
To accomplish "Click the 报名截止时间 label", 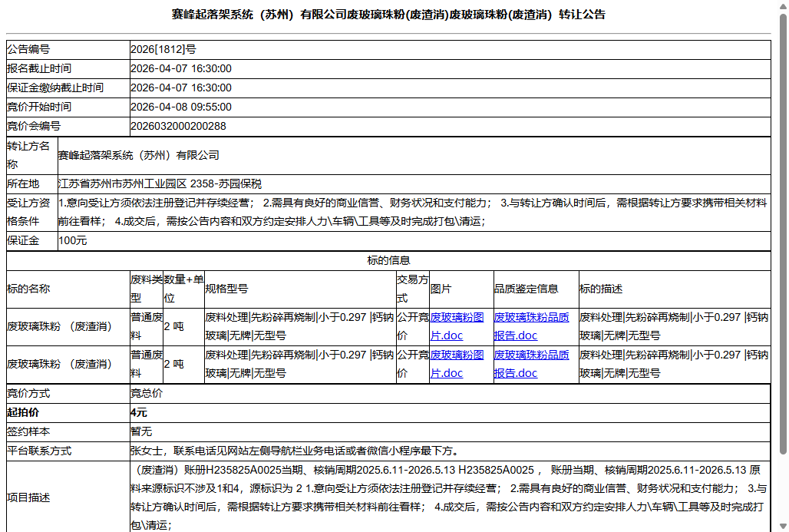I will [39, 68].
